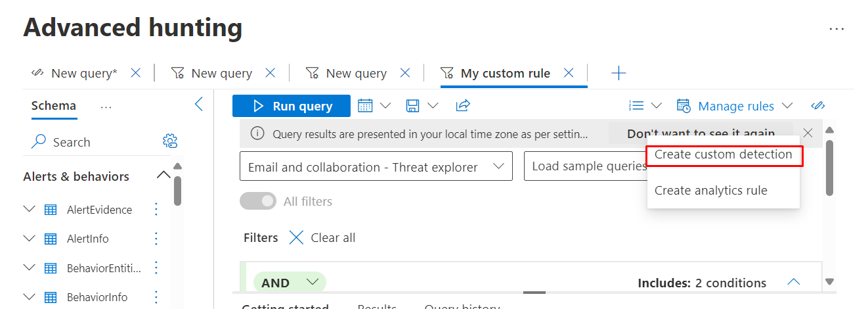Click the save disk icon
The image size is (868, 309).
point(413,106)
